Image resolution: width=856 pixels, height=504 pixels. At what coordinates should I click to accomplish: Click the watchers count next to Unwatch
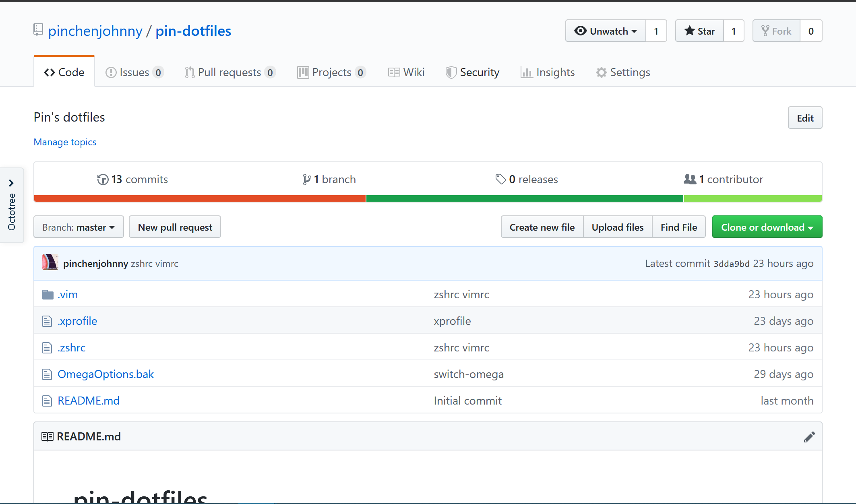click(656, 31)
